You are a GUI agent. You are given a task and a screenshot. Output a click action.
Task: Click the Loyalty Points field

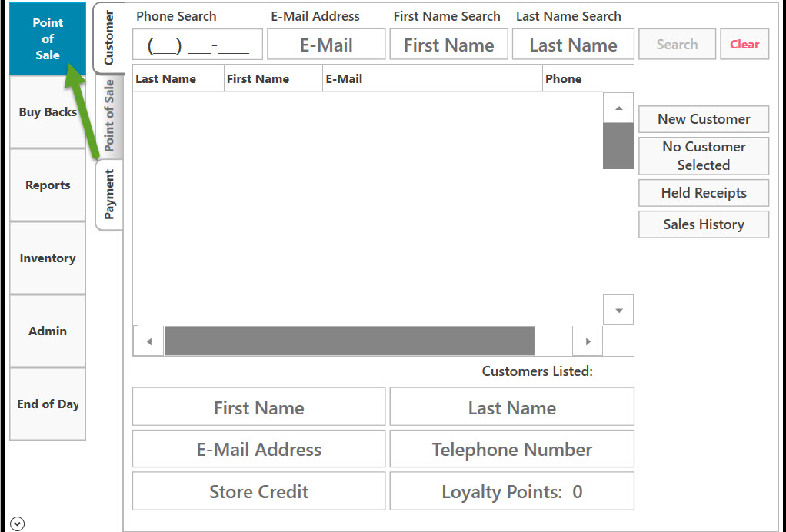point(511,491)
